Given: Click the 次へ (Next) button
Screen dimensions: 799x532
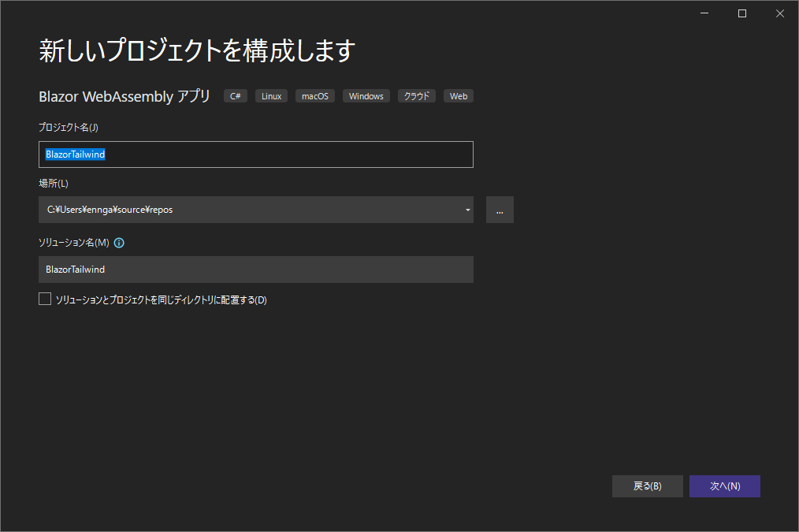Looking at the screenshot, I should pos(724,486).
